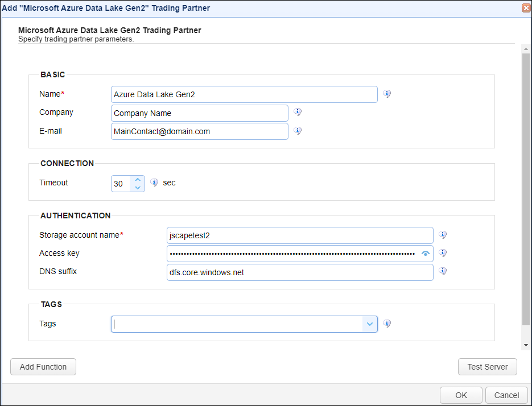Click the Test Server button

pos(487,367)
